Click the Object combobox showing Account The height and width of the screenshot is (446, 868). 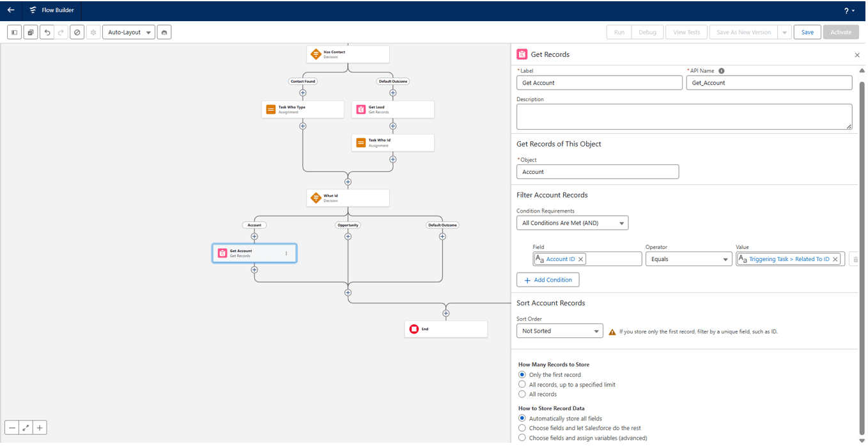pyautogui.click(x=598, y=171)
